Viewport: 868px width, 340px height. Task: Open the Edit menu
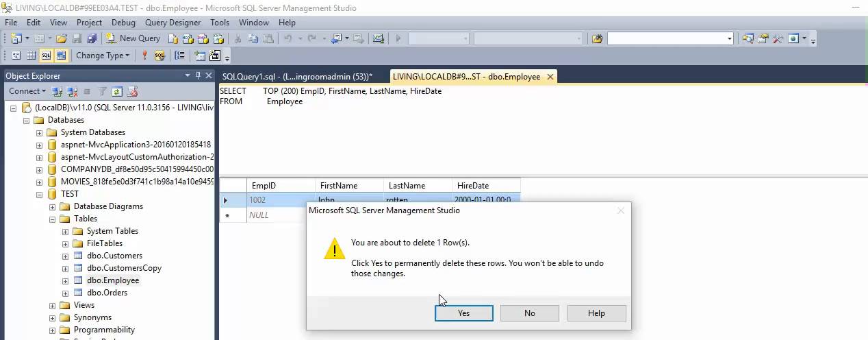pos(34,23)
